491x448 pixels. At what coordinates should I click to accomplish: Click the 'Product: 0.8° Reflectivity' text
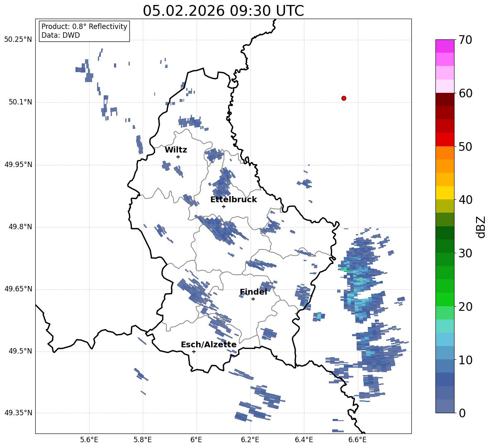84,27
